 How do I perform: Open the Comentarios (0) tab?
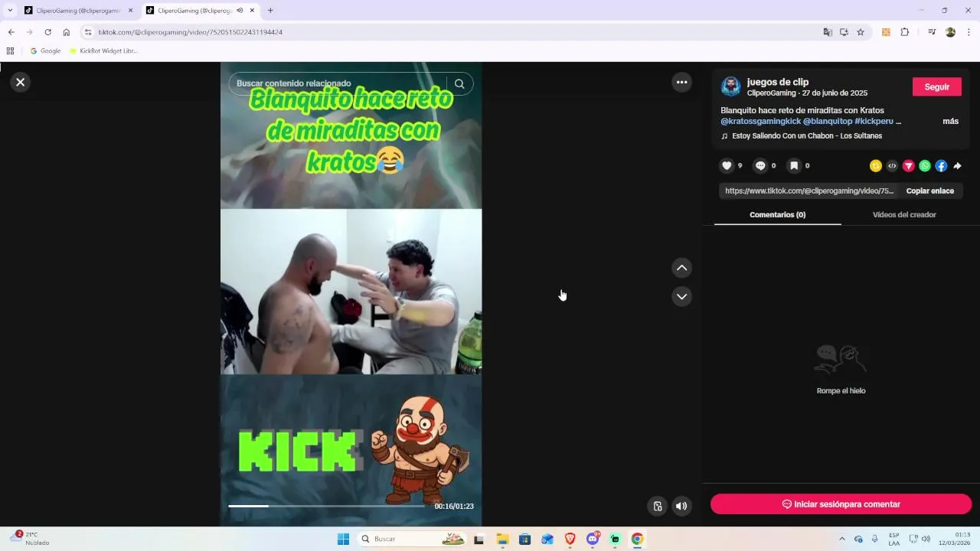point(777,214)
